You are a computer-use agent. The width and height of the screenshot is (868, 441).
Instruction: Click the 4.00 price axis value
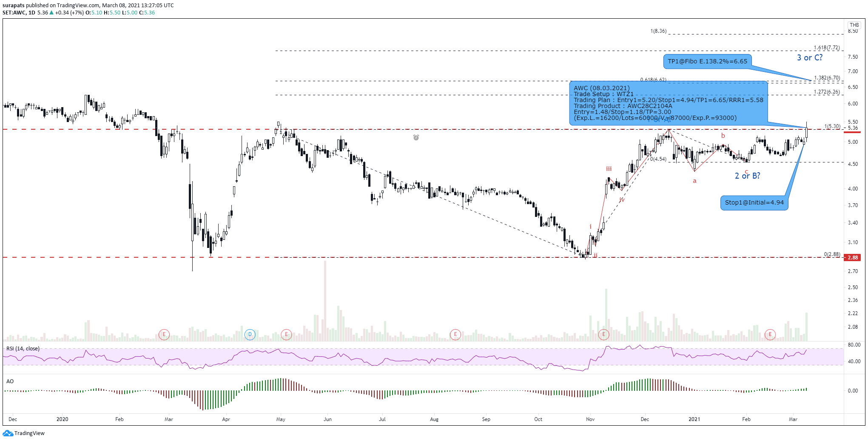[x=853, y=189]
